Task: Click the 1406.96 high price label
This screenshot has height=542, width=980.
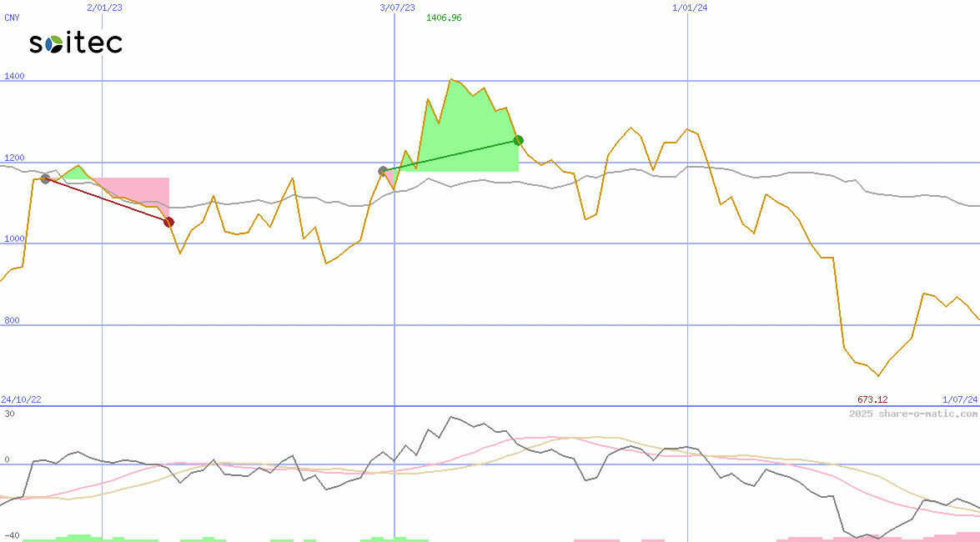Action: tap(444, 18)
